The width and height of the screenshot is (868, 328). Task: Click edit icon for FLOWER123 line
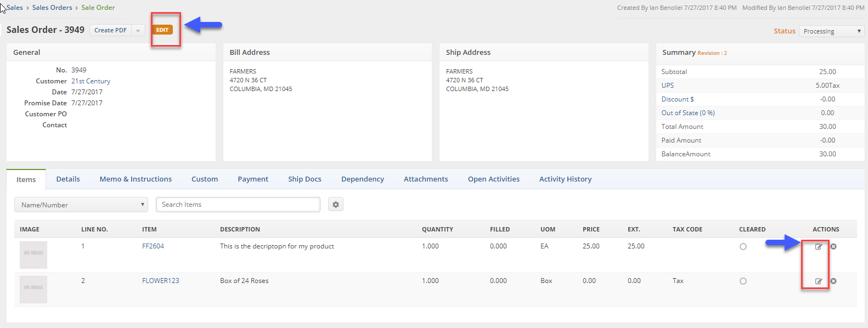pos(818,281)
